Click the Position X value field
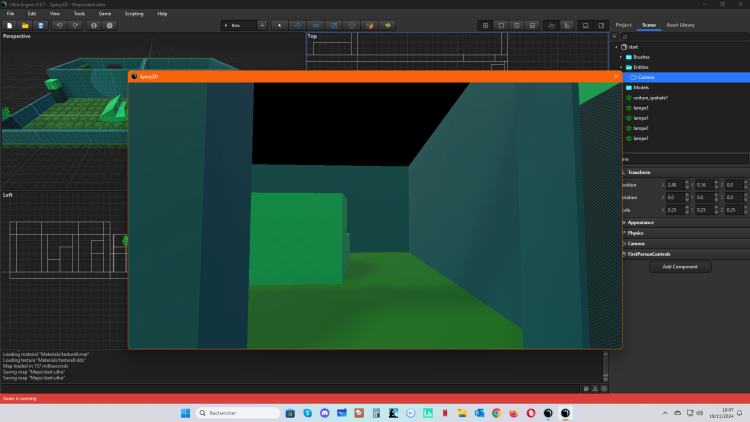Viewport: 750px width, 422px height. point(675,185)
